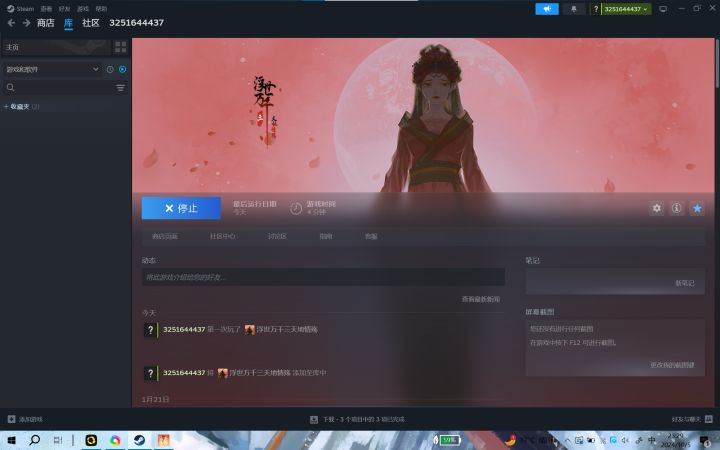Open the 好友 (Friends) menu
Image resolution: width=720 pixels, height=450 pixels.
(x=65, y=9)
